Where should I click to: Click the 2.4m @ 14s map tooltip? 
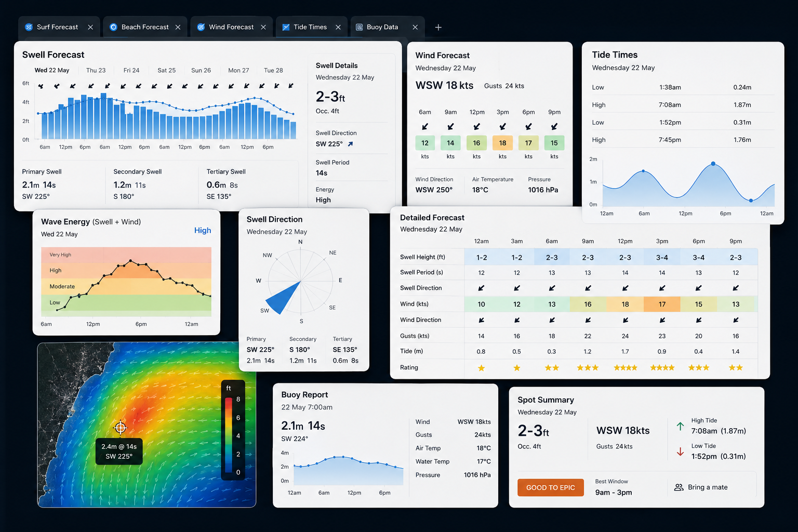(x=119, y=451)
